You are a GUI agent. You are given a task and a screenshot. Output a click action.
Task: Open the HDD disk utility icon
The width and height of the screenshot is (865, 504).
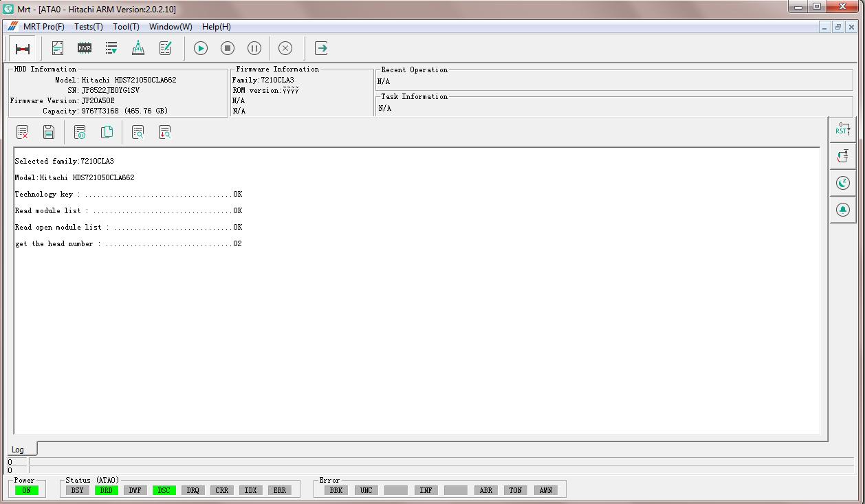coord(58,48)
